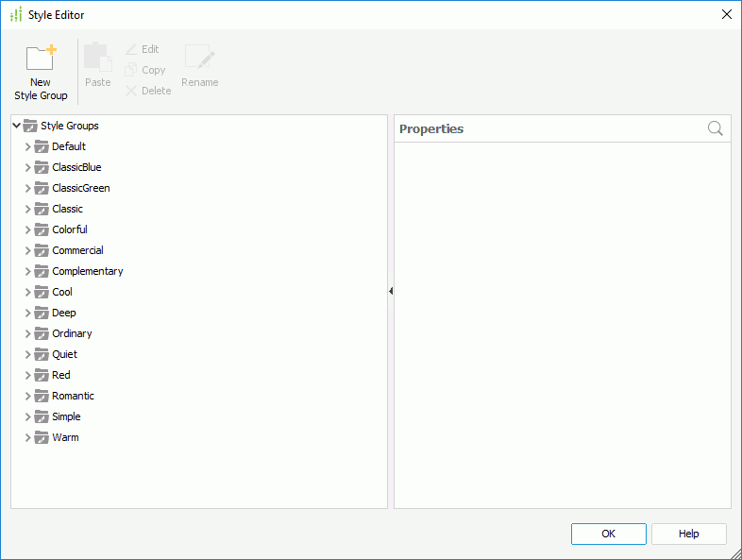The image size is (742, 560).
Task: Expand the Colorful style group
Action: coord(28,229)
